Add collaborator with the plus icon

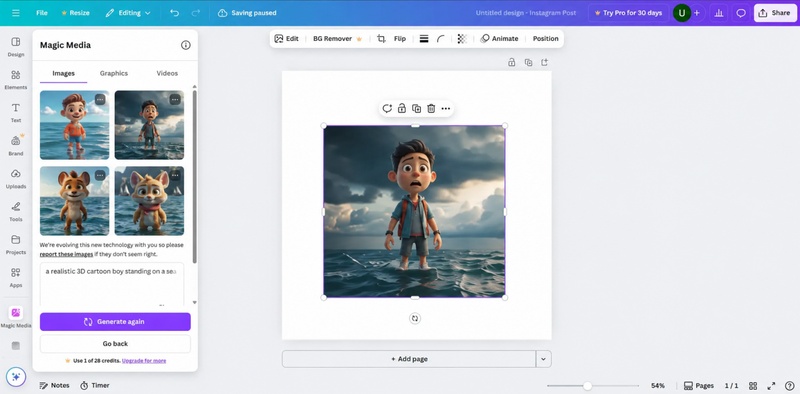click(x=697, y=13)
